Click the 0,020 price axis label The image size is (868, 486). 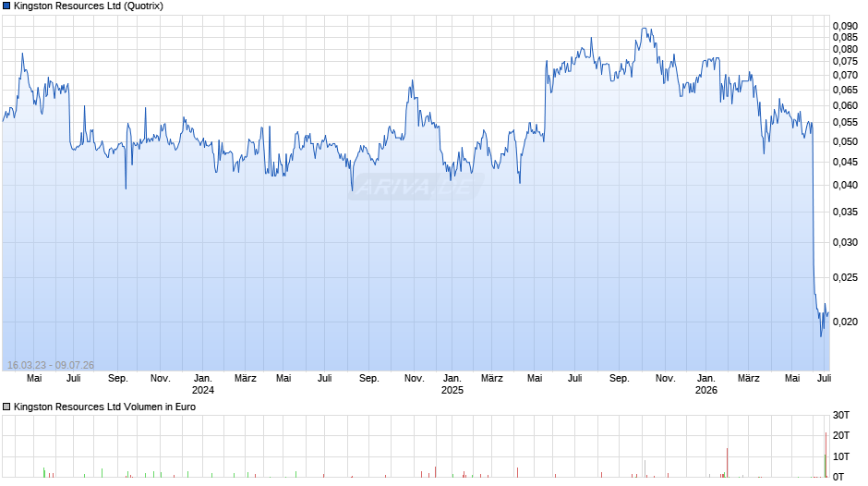845,322
